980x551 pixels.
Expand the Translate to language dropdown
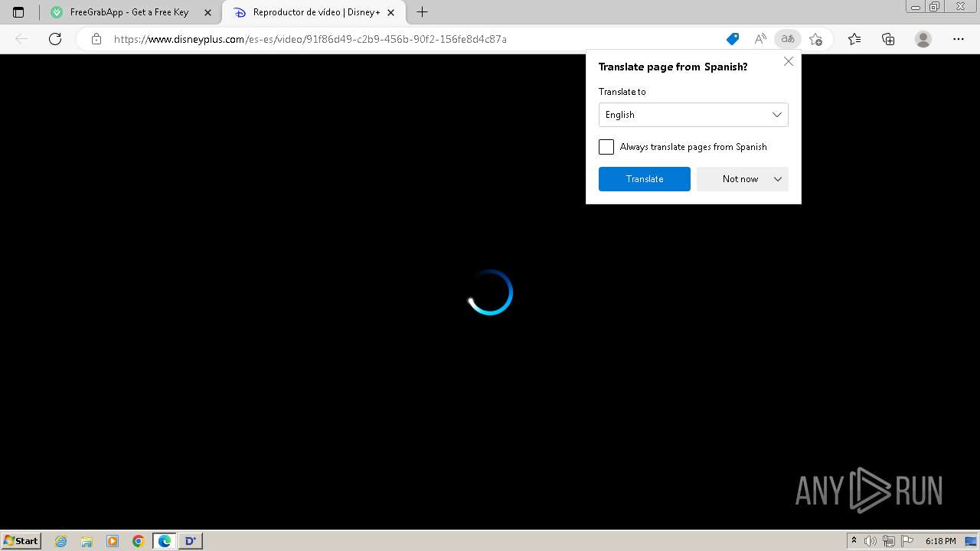click(x=694, y=115)
